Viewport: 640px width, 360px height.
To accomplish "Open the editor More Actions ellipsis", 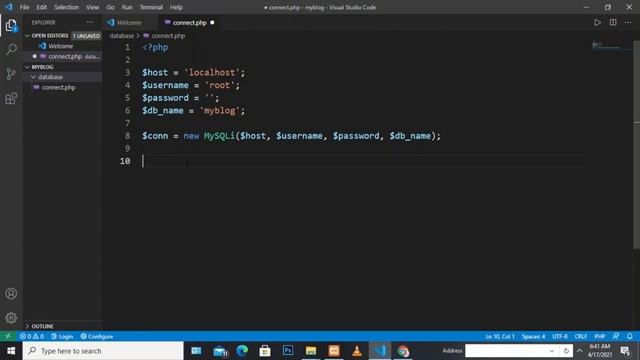I will coord(628,22).
